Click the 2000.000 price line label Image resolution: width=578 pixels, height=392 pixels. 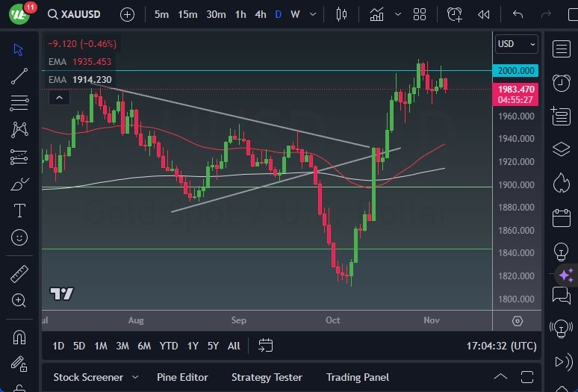(x=517, y=71)
